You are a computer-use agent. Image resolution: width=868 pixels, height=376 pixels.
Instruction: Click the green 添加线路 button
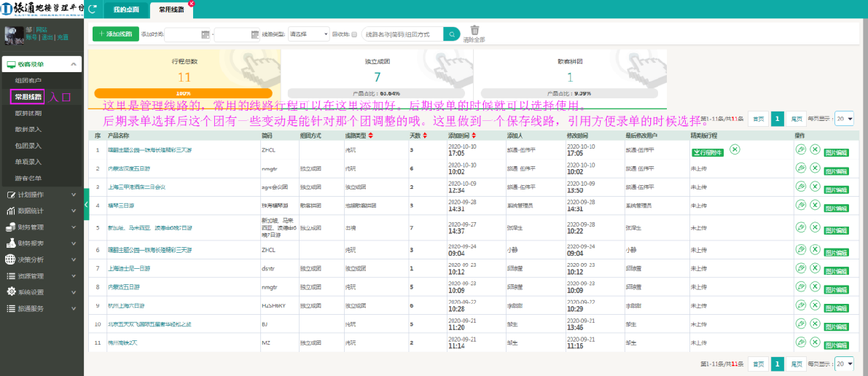[x=116, y=34]
